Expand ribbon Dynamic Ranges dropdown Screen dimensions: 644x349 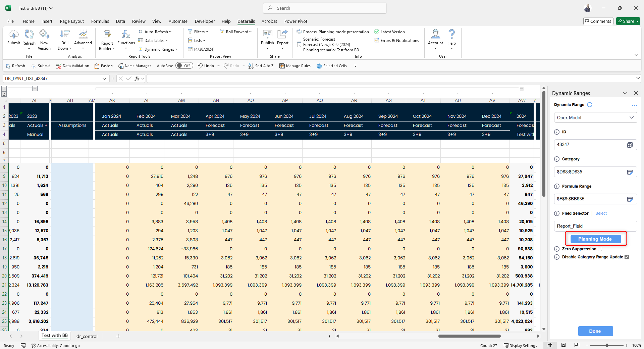coord(158,49)
